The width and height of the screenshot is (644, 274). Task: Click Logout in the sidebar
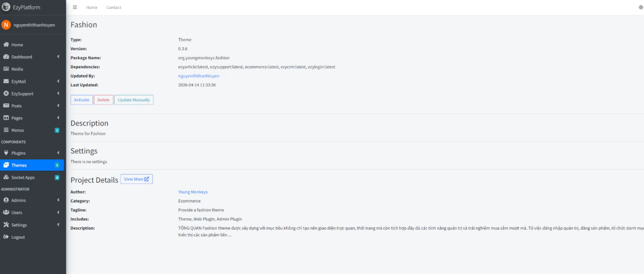tap(18, 237)
